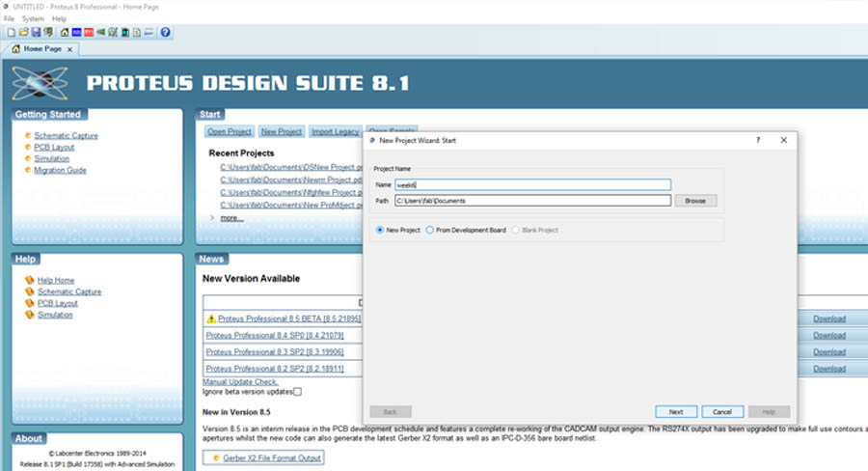Open recent project Nfghfew Project
This screenshot has height=471, width=868.
tap(291, 193)
